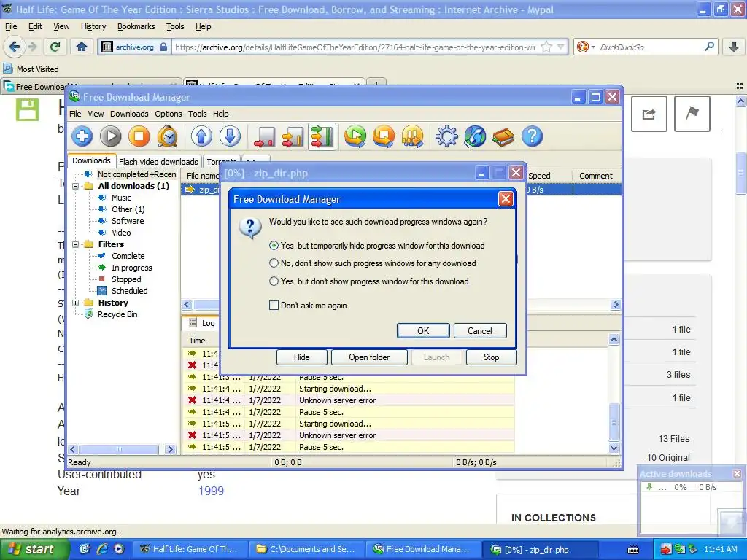Viewport: 747px width, 560px height.
Task: Click the log panel vertical scrollbar thumb
Action: pyautogui.click(x=614, y=422)
